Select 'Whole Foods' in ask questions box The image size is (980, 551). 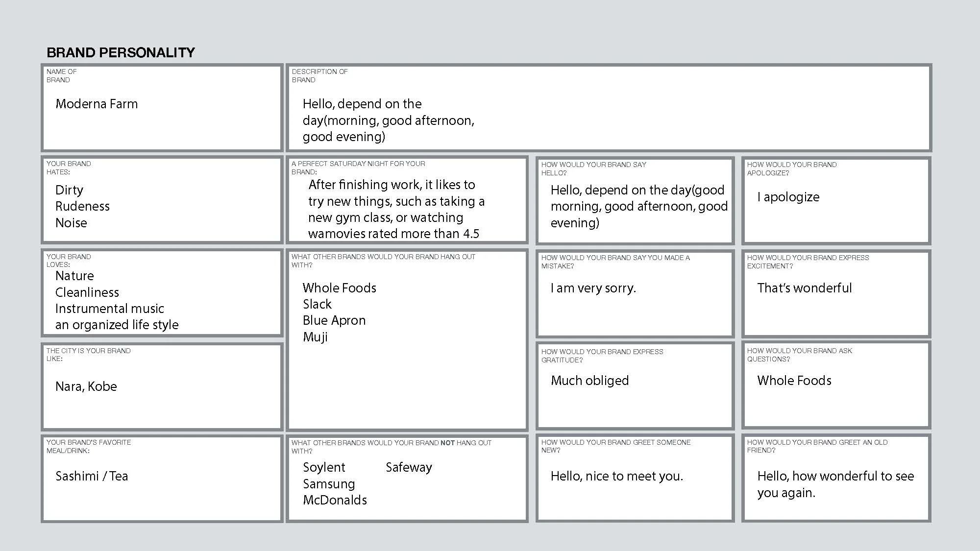[794, 381]
